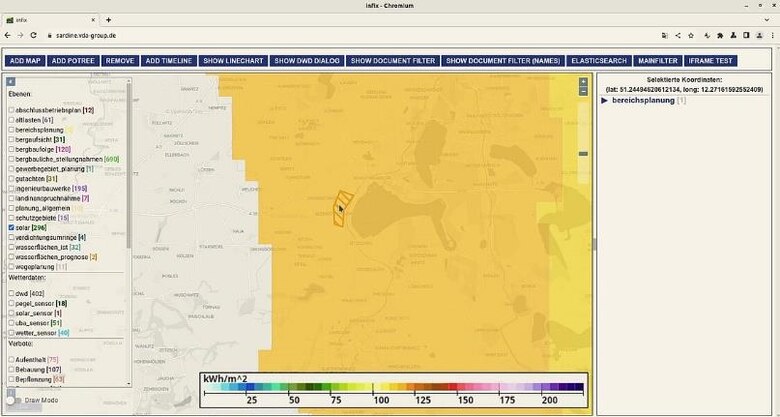Open the browser extensions puzzle icon

tap(720, 35)
